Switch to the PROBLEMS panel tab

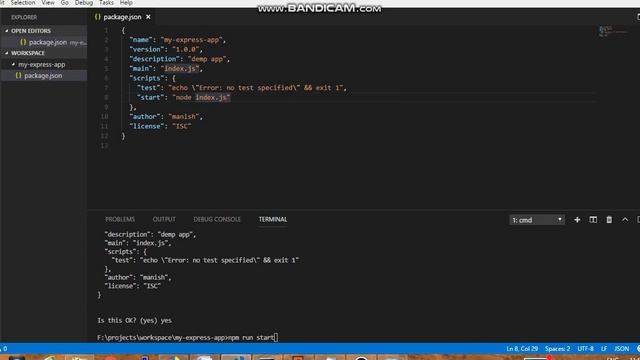120,220
